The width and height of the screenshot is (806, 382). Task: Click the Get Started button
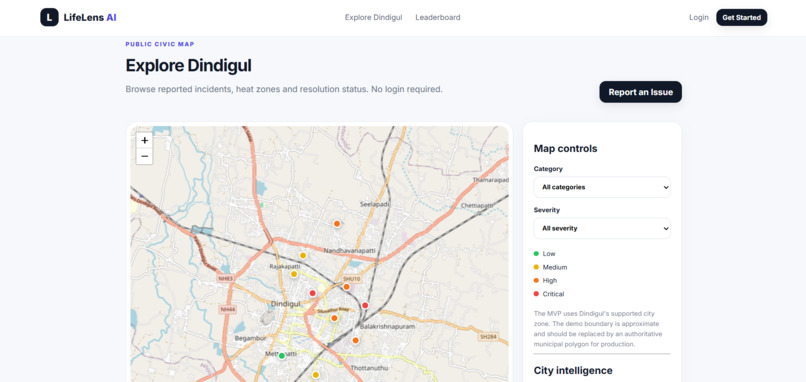coord(741,17)
